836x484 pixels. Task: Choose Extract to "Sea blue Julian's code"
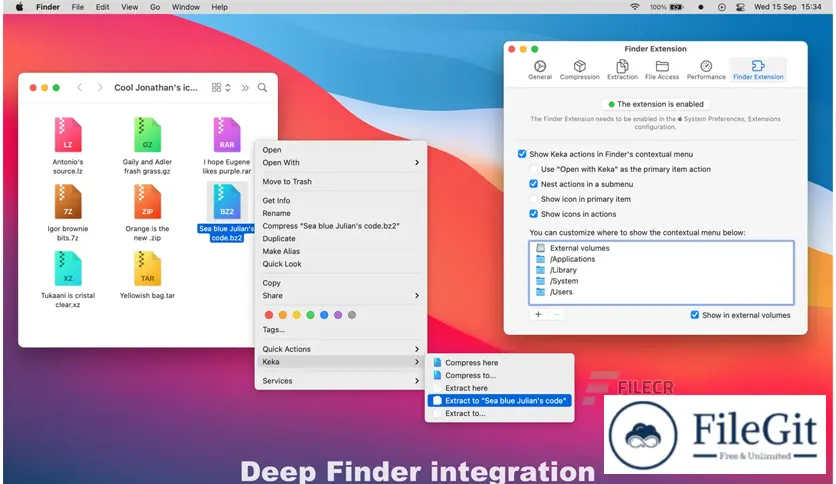point(500,400)
